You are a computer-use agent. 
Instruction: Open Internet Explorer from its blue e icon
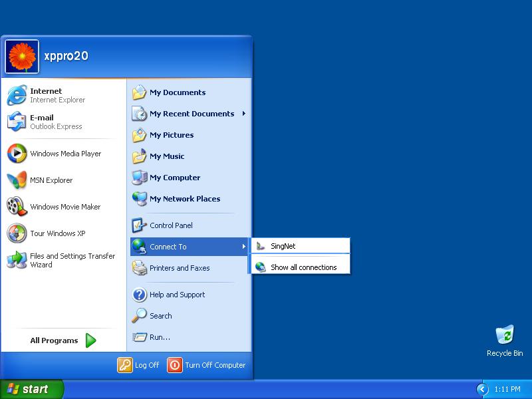17,95
